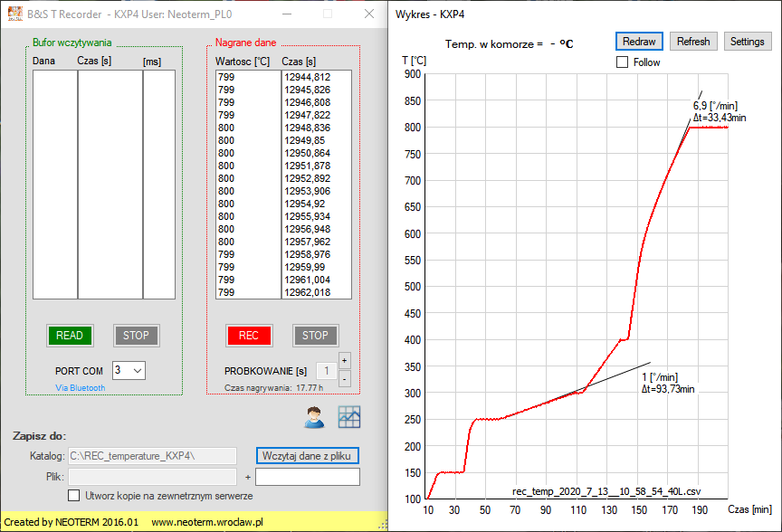
Task: Click STOP under the Nagrane dane panel
Action: point(315,336)
